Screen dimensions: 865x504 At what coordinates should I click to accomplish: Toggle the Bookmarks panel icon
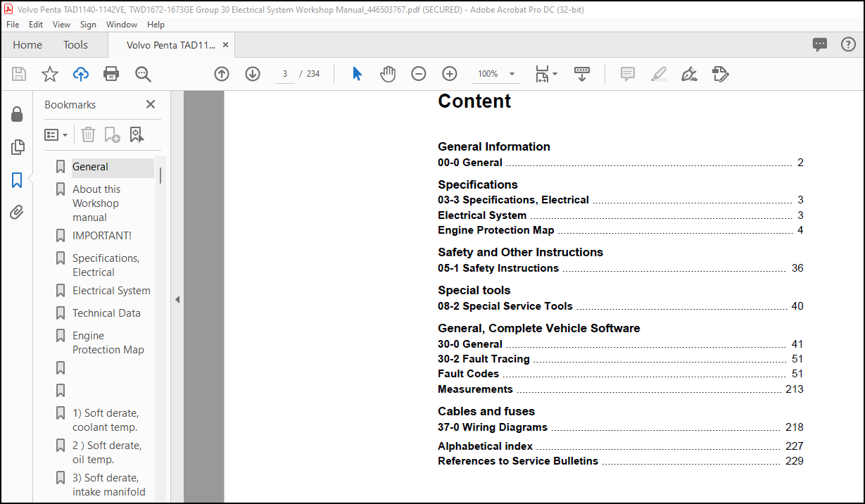[17, 180]
